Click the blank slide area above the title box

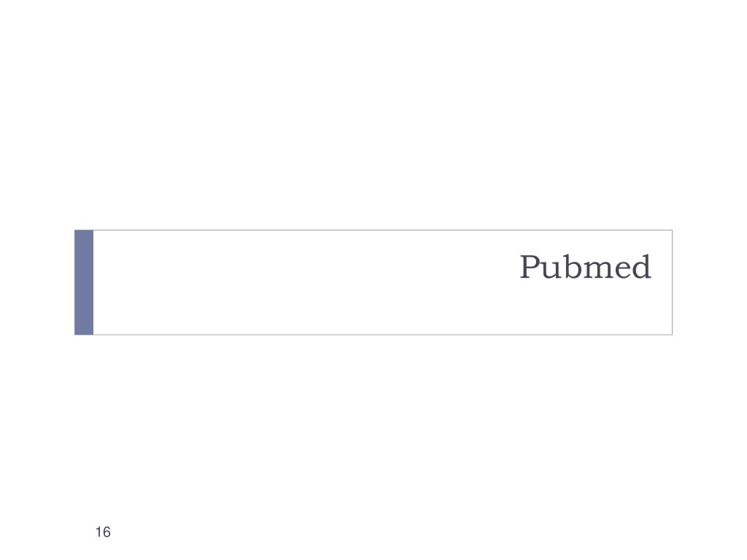pyautogui.click(x=373, y=114)
